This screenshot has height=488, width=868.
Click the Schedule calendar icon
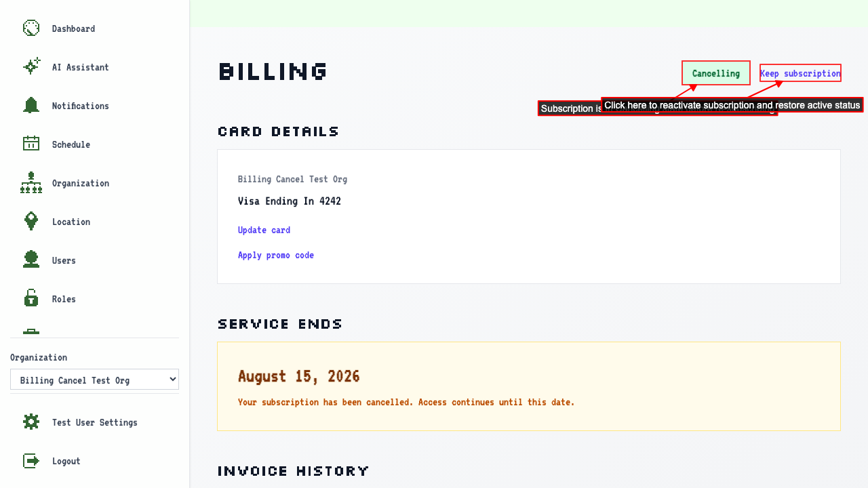click(31, 144)
